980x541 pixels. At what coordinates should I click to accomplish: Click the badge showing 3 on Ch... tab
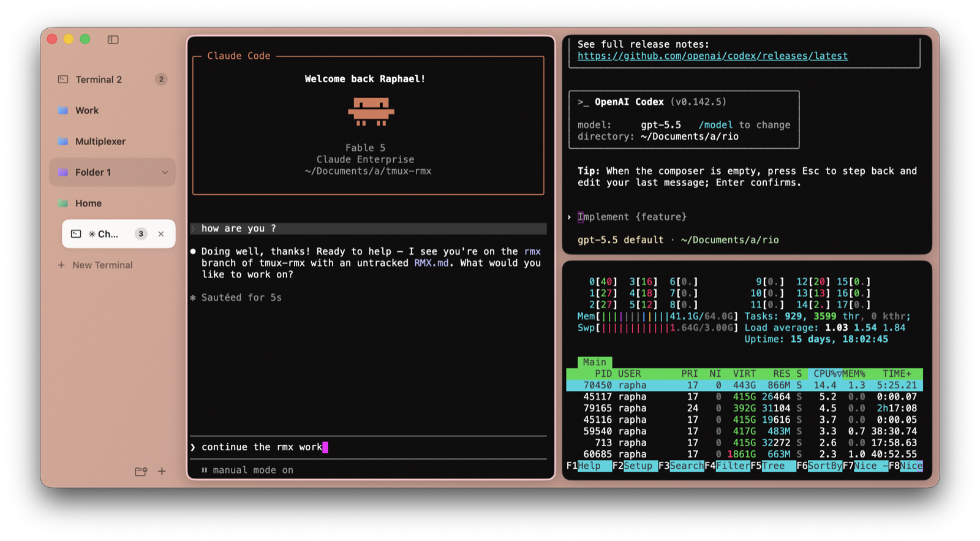[x=141, y=234]
